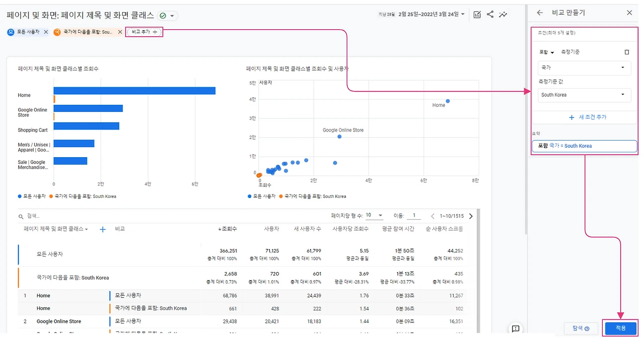Click the feedback speech bubble icon

click(516, 329)
